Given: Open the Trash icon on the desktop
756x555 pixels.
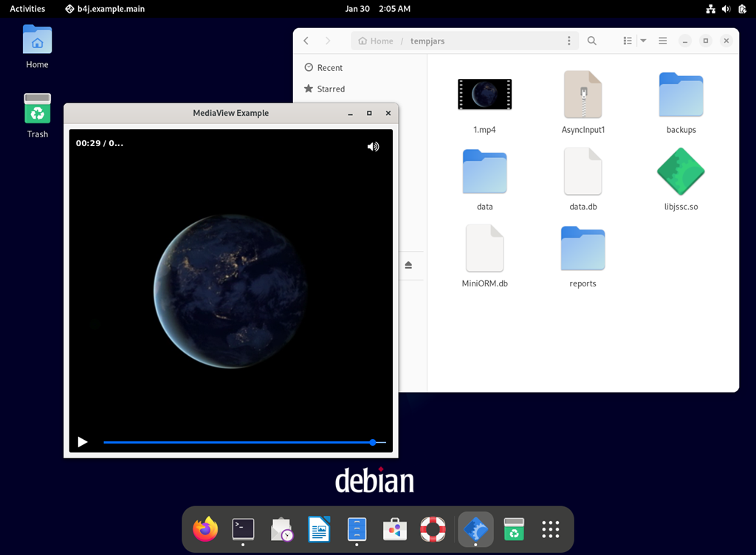Looking at the screenshot, I should coord(37,108).
